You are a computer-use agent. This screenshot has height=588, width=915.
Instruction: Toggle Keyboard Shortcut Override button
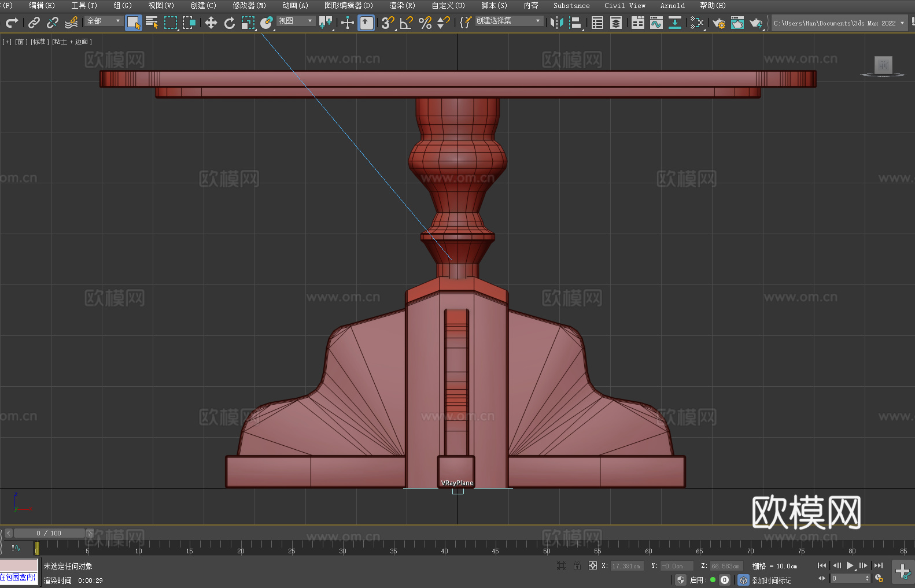(x=366, y=23)
